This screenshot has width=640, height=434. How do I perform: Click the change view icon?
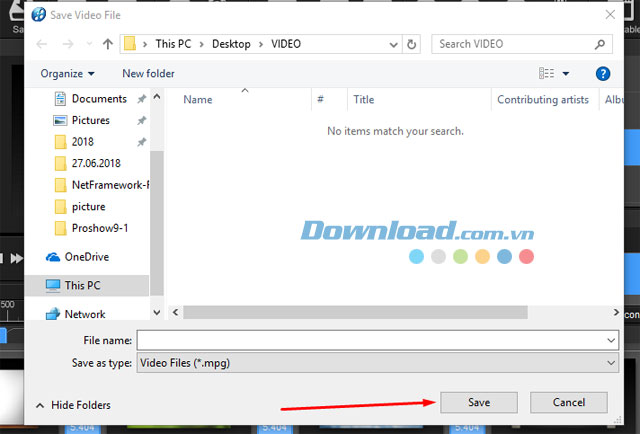pyautogui.click(x=547, y=73)
